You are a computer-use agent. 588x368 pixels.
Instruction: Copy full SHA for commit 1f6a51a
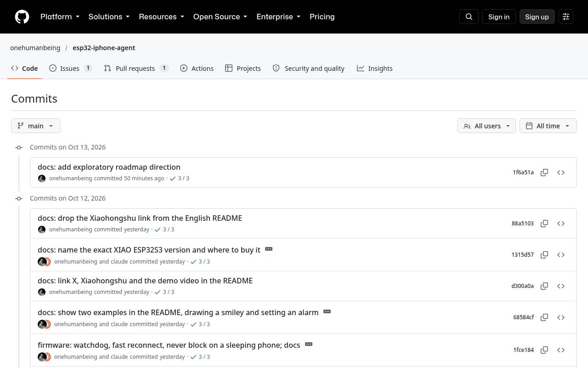[x=544, y=172]
